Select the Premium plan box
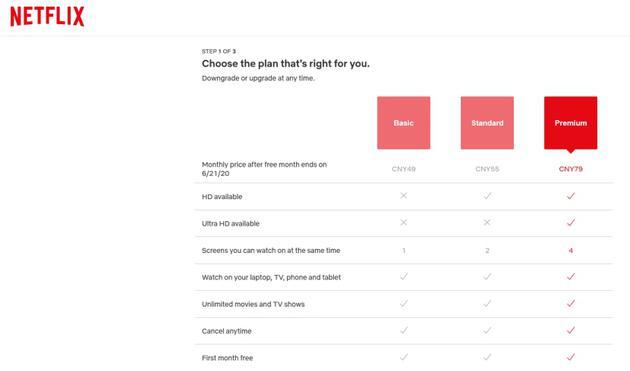The image size is (630, 371). click(x=571, y=123)
